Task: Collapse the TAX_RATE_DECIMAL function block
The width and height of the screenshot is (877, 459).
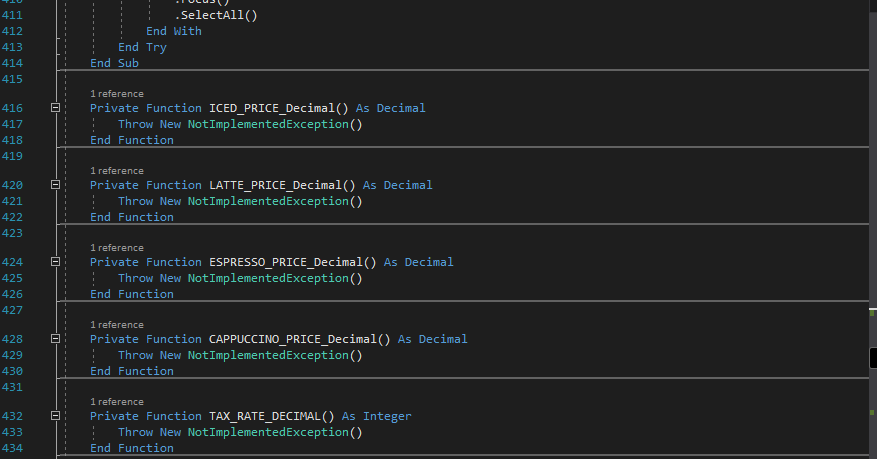Action: tap(55, 416)
